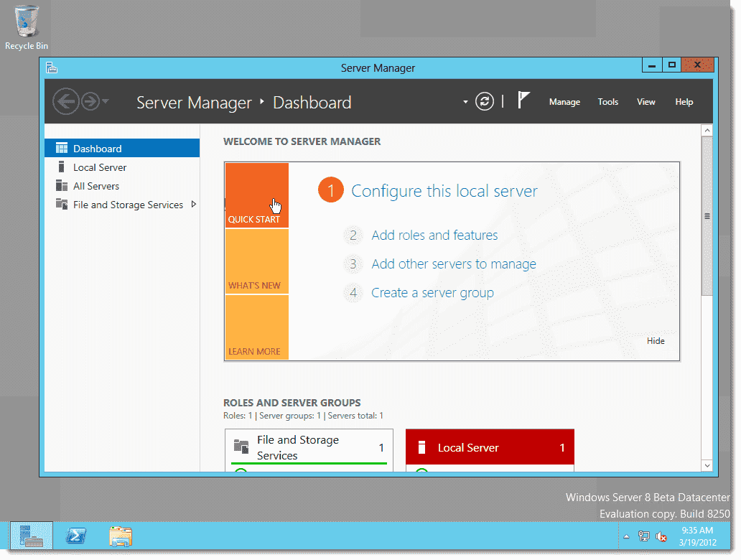Click the orange step 1 circle
Screen dimensions: 741x560
coord(331,190)
